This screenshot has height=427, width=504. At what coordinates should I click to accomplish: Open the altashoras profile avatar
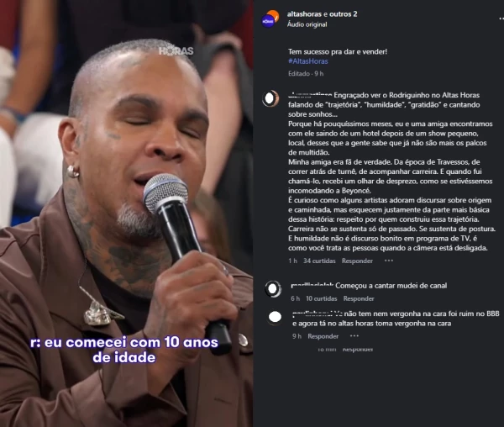pyautogui.click(x=270, y=19)
